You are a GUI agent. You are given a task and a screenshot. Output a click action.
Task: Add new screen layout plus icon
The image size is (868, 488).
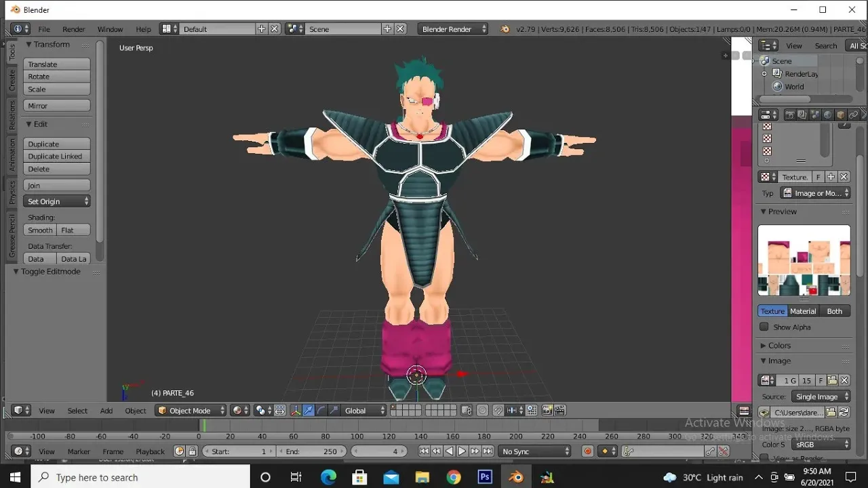(262, 29)
